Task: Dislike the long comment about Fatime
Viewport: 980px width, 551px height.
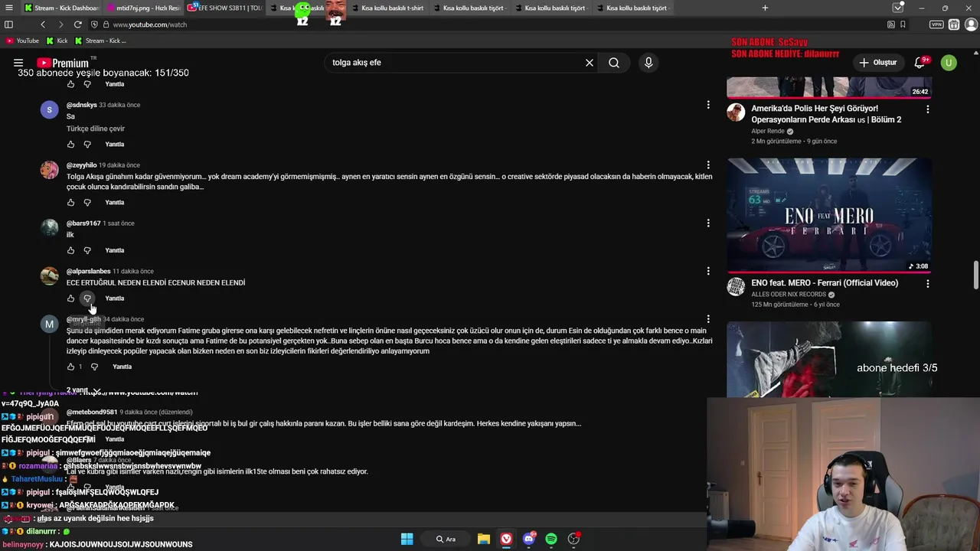Action: (95, 367)
